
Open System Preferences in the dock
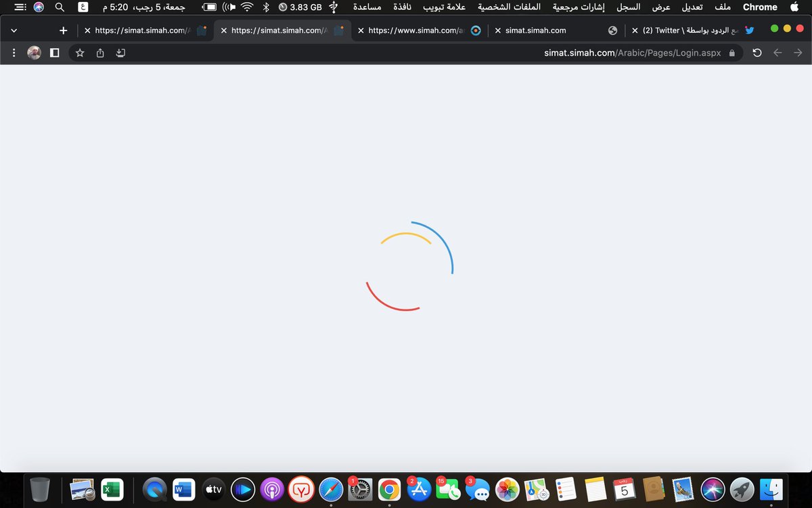tap(361, 489)
